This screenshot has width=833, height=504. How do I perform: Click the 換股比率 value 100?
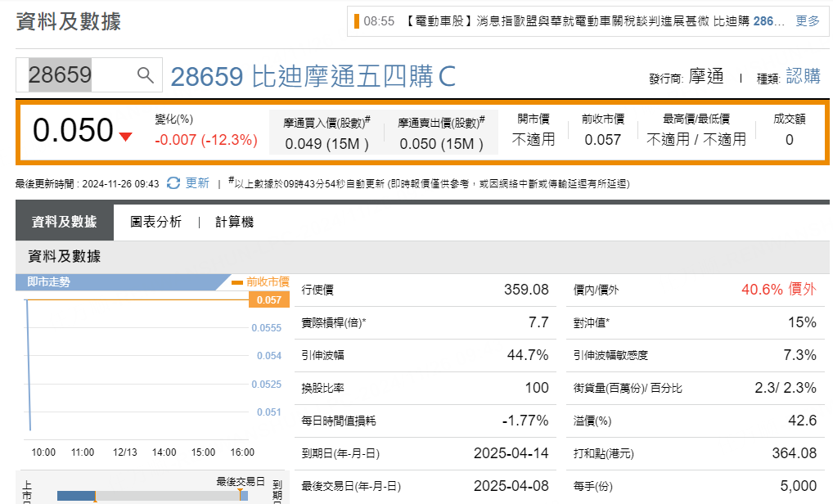click(x=537, y=388)
